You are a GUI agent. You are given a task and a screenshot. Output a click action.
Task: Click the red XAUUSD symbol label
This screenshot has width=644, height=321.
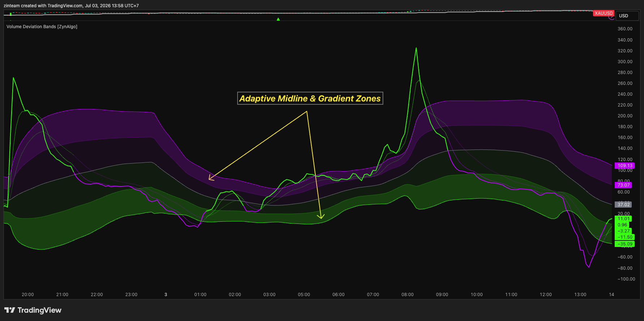click(604, 13)
